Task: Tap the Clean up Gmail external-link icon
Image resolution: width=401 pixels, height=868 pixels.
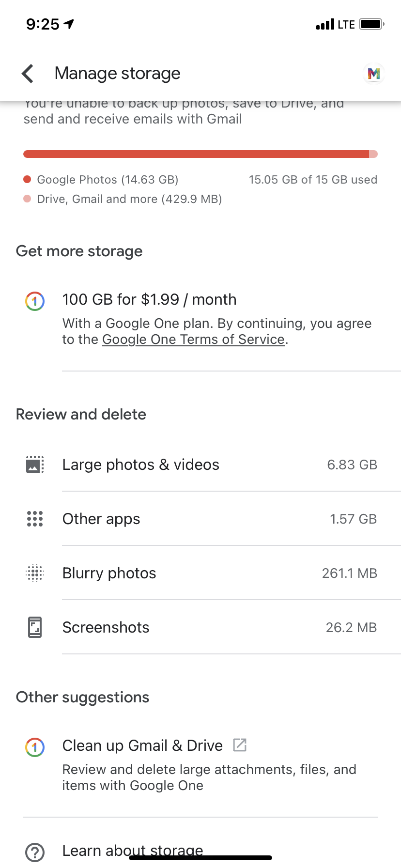Action: [240, 745]
